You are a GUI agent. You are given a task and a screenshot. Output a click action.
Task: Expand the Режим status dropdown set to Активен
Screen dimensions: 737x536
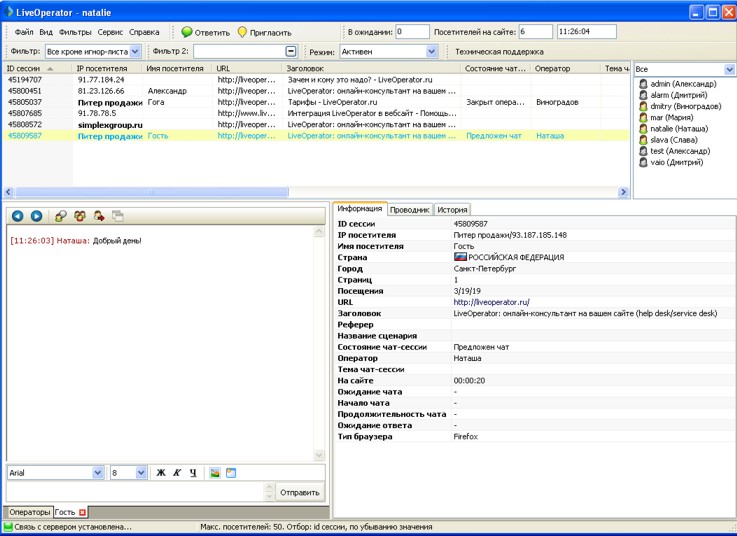click(431, 51)
